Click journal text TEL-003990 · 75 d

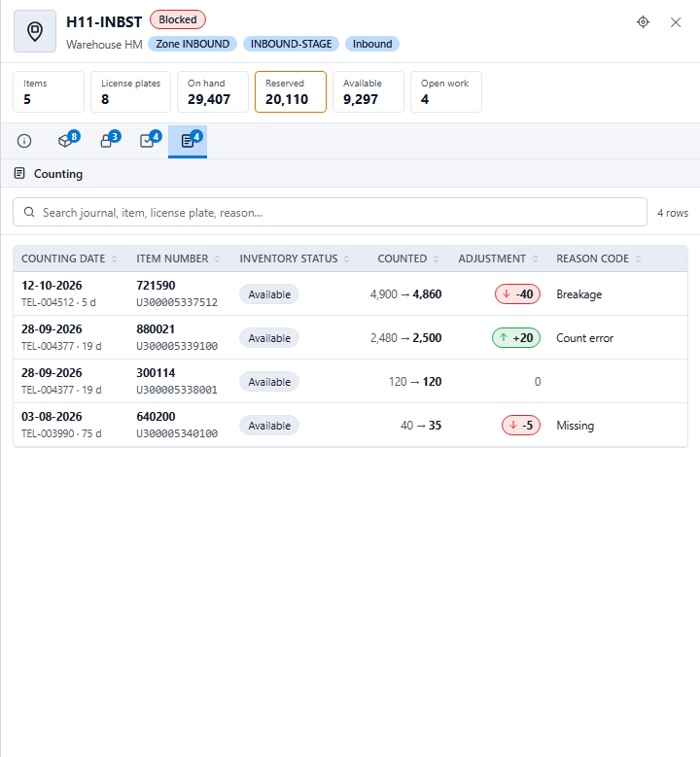[61, 434]
